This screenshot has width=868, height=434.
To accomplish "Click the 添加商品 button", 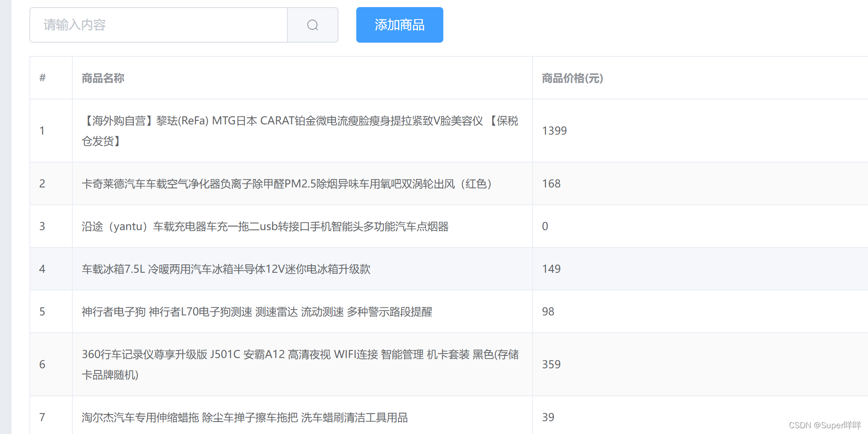I will [x=399, y=25].
